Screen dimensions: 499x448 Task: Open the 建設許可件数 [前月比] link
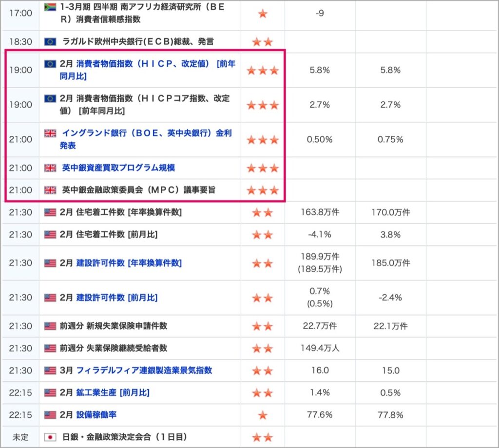tap(117, 298)
